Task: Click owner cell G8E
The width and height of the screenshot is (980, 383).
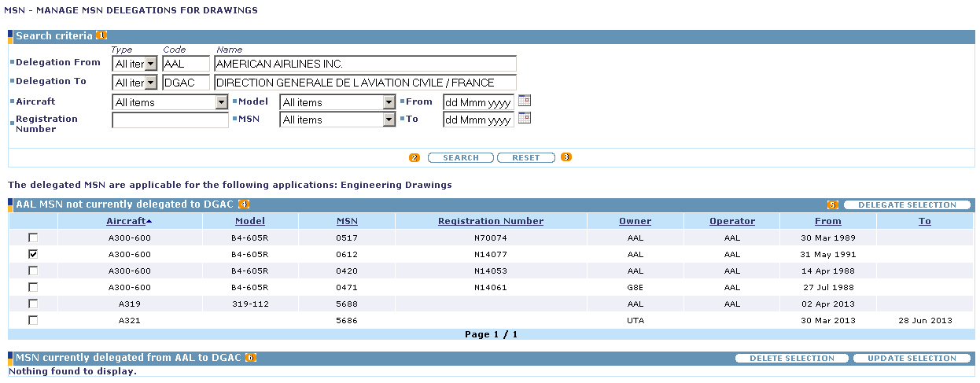Action: (636, 287)
